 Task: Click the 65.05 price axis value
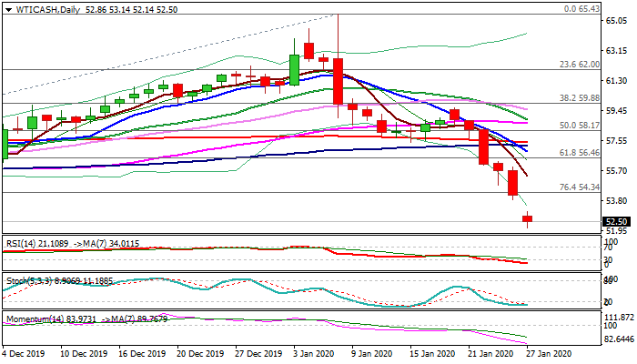tap(616, 20)
